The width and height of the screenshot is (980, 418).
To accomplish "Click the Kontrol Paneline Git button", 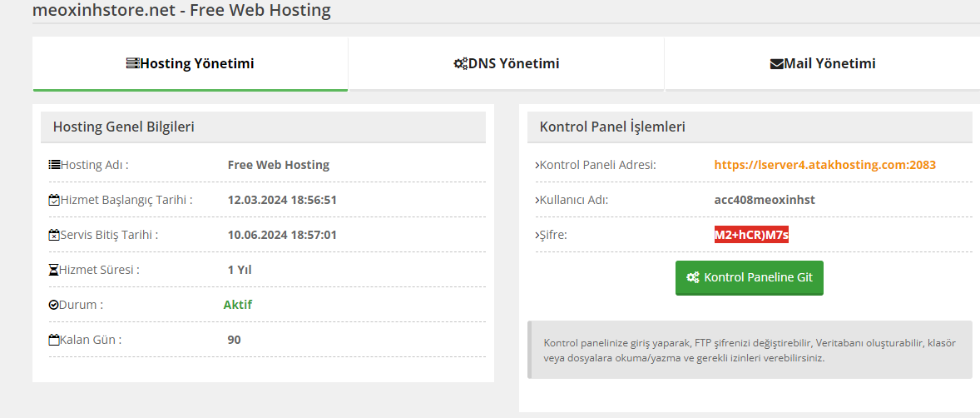I will [x=750, y=278].
